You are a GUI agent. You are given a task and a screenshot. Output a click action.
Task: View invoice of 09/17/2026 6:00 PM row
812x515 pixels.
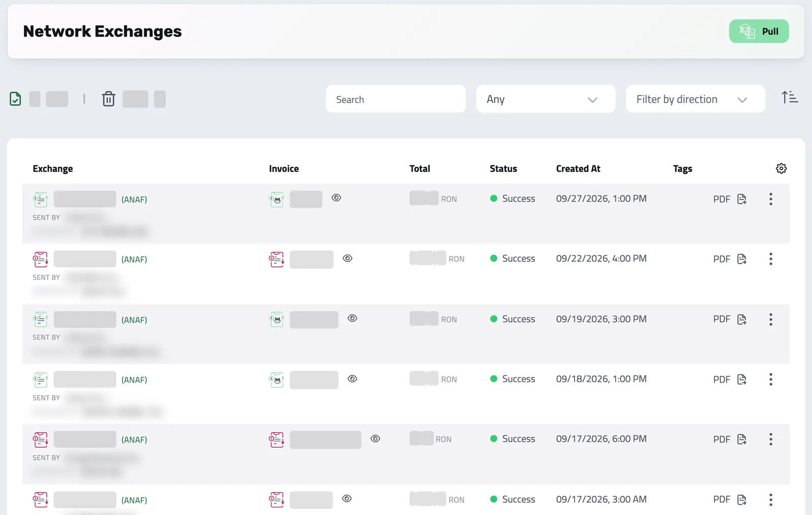pos(375,438)
